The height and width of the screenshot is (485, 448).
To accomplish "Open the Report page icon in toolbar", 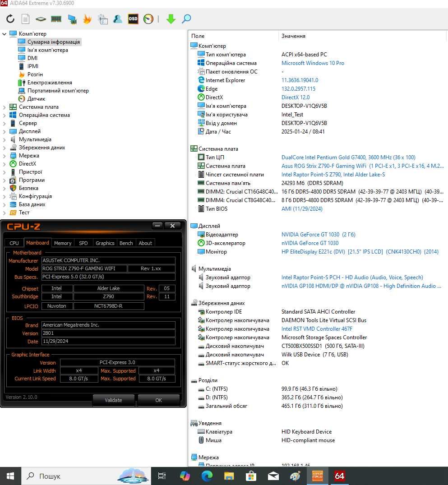I will click(x=25, y=19).
